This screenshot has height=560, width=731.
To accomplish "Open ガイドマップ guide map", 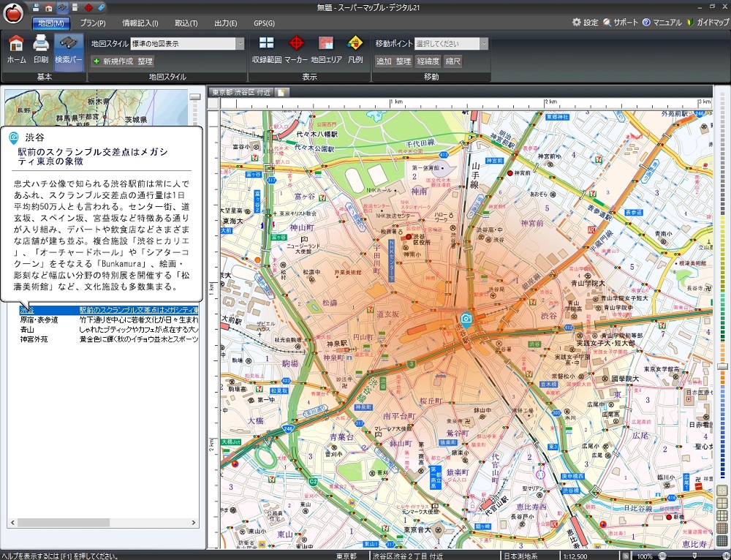I will (708, 23).
